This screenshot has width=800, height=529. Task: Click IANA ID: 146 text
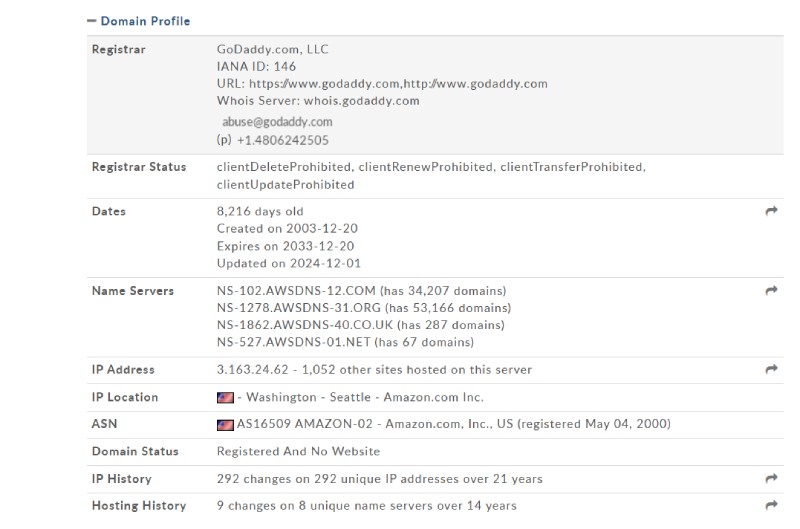(256, 66)
